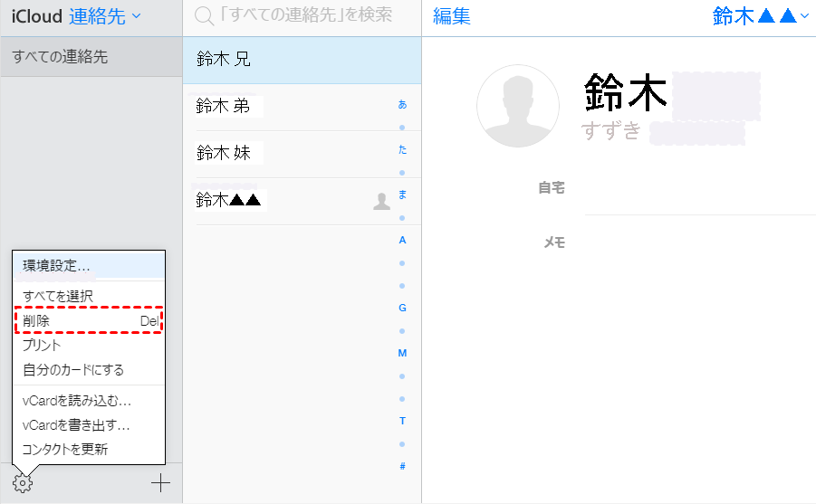Jump to index letter G
816x504 pixels.
(402, 308)
